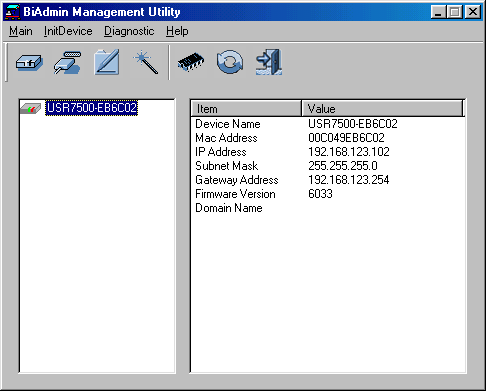Click the value USR7500-EB6C02 in the details table
This screenshot has width=486, height=391.
tap(353, 124)
